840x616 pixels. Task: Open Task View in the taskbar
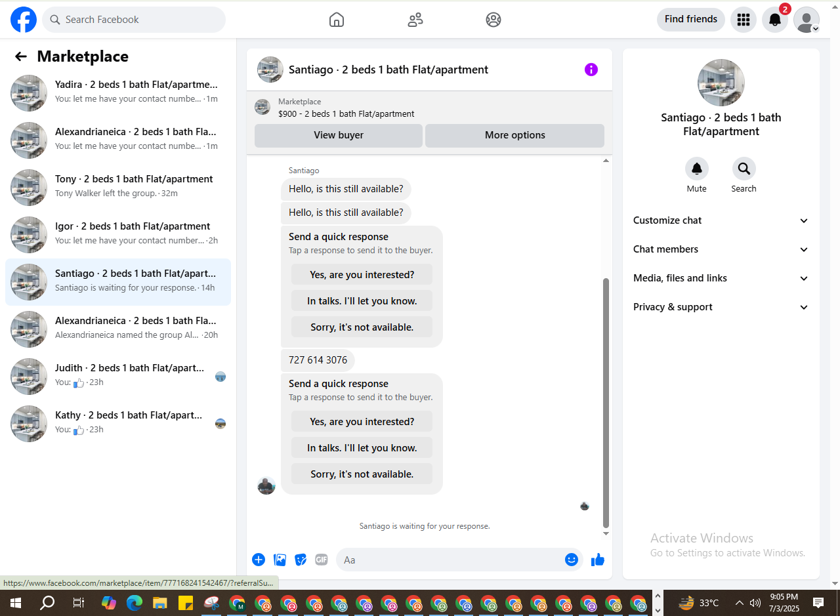click(x=78, y=603)
